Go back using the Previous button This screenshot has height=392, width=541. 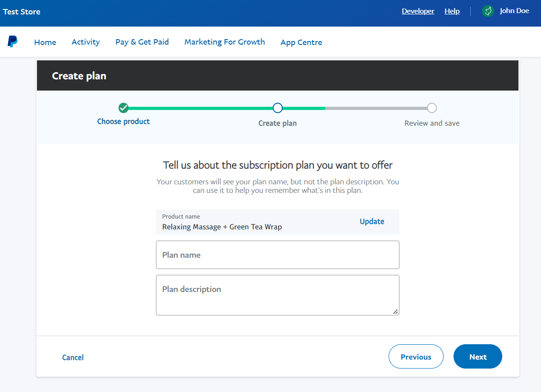(x=416, y=356)
